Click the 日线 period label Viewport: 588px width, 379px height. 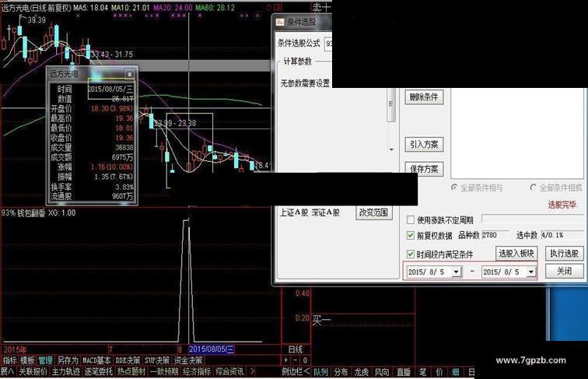tap(296, 349)
